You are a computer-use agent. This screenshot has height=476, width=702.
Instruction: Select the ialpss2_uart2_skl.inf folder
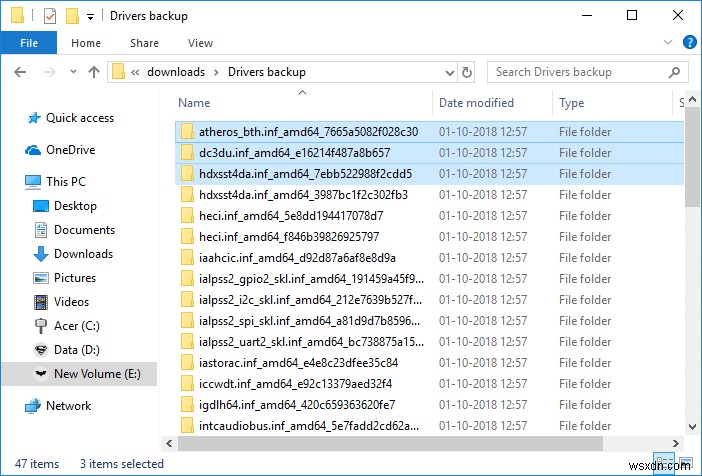429,342
